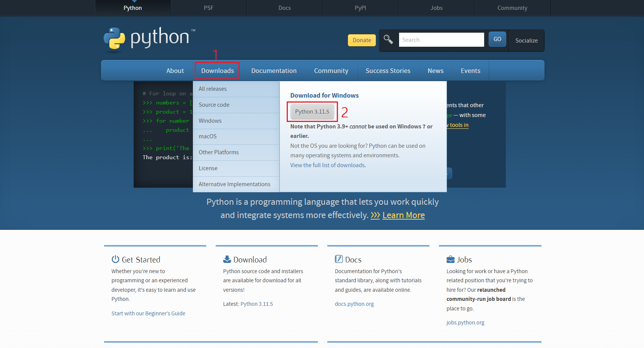Click into the Search input field
644x348 pixels.
pyautogui.click(x=441, y=40)
